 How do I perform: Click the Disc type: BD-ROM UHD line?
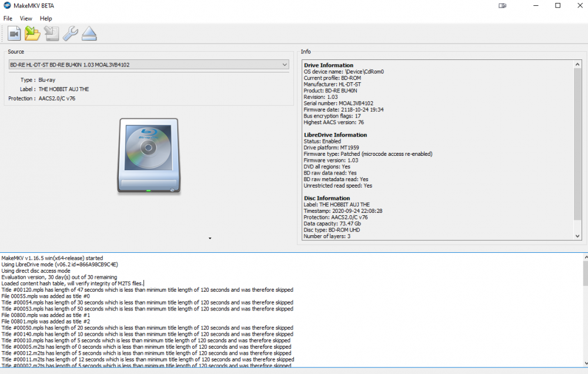pos(332,231)
